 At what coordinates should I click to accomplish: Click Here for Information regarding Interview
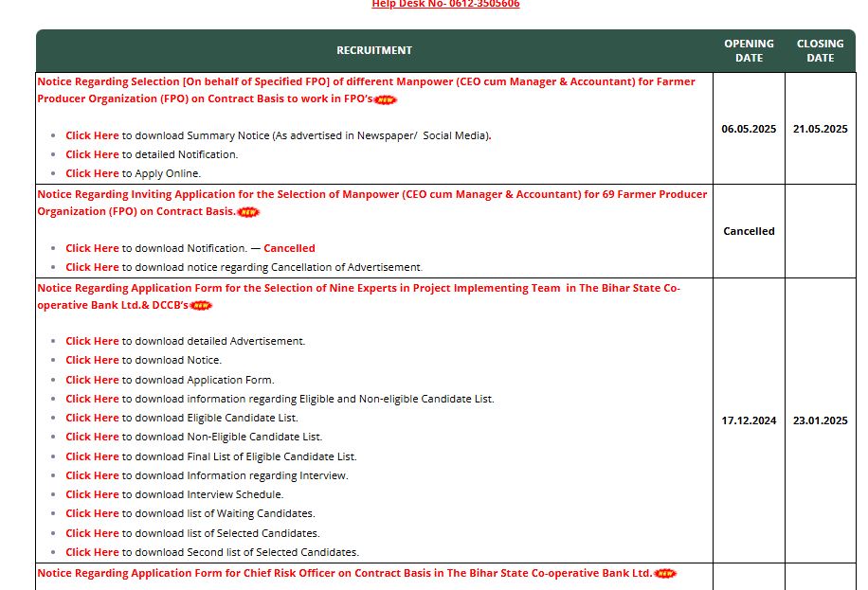tap(92, 474)
